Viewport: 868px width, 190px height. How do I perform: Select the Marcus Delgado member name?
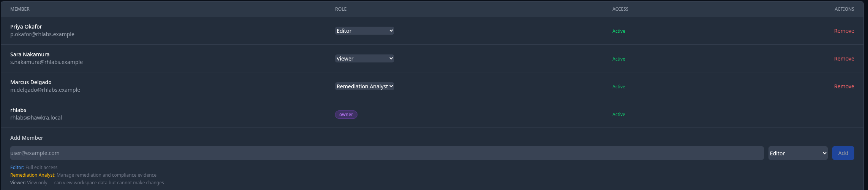pos(31,82)
